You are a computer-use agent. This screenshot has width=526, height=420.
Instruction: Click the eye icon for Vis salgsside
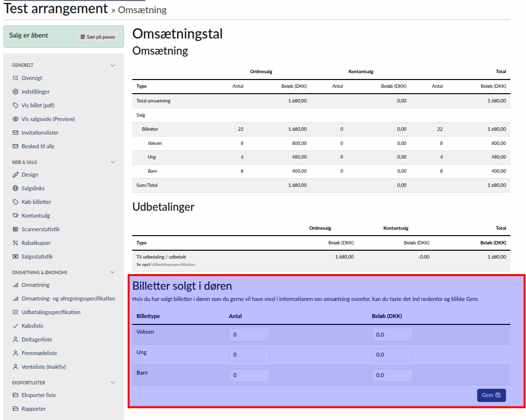pos(16,119)
